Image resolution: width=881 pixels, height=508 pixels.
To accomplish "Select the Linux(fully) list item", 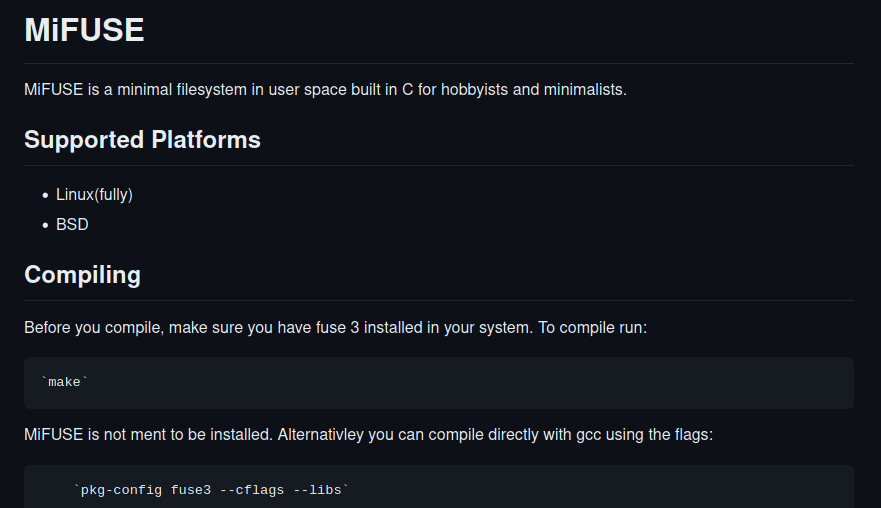I will pos(94,194).
